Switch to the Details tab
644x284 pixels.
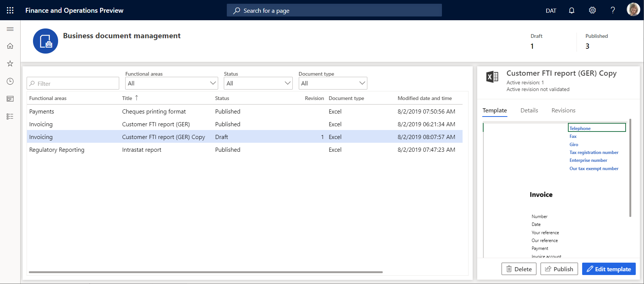point(529,111)
